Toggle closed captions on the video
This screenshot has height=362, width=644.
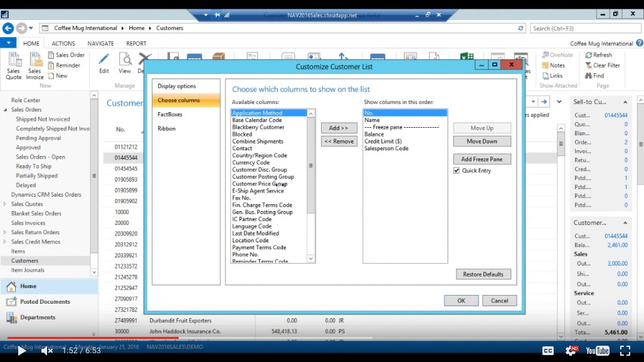(548, 351)
